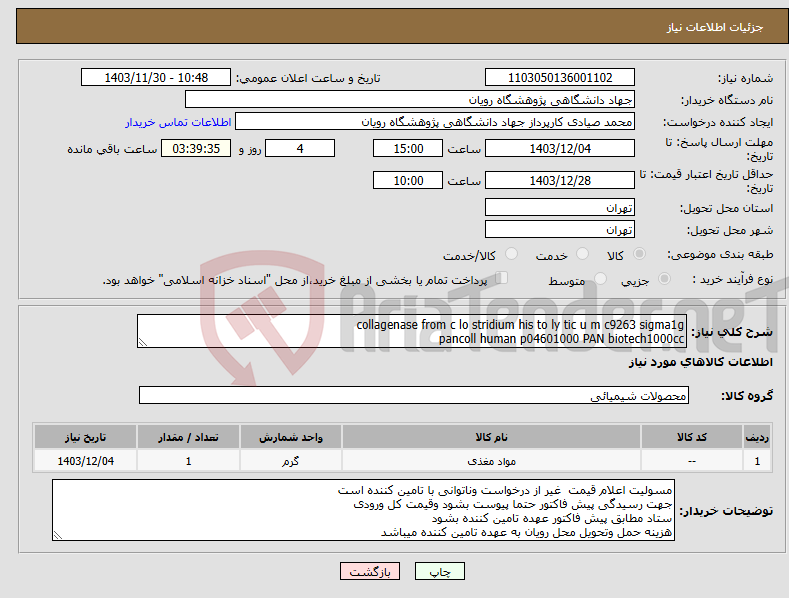Click the توضیحات خریدار label
Viewport: 789px width, 598px height.
pos(726,511)
